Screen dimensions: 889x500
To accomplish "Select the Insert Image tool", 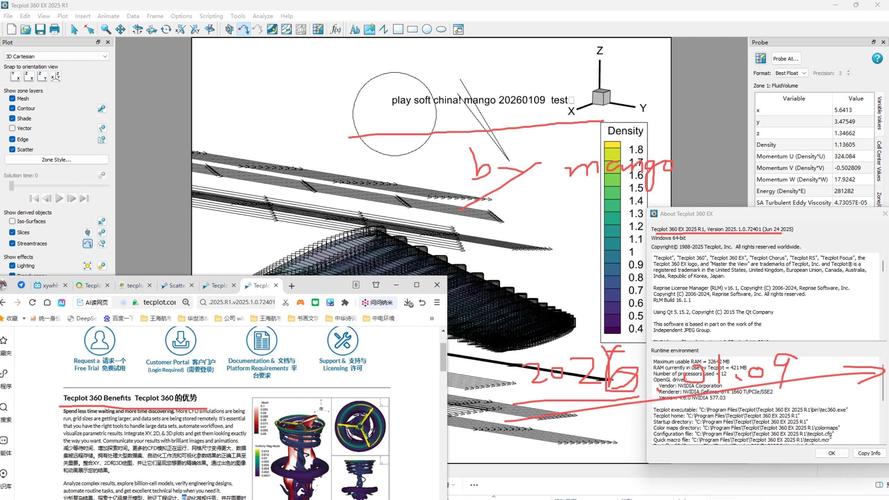I will click(x=370, y=29).
